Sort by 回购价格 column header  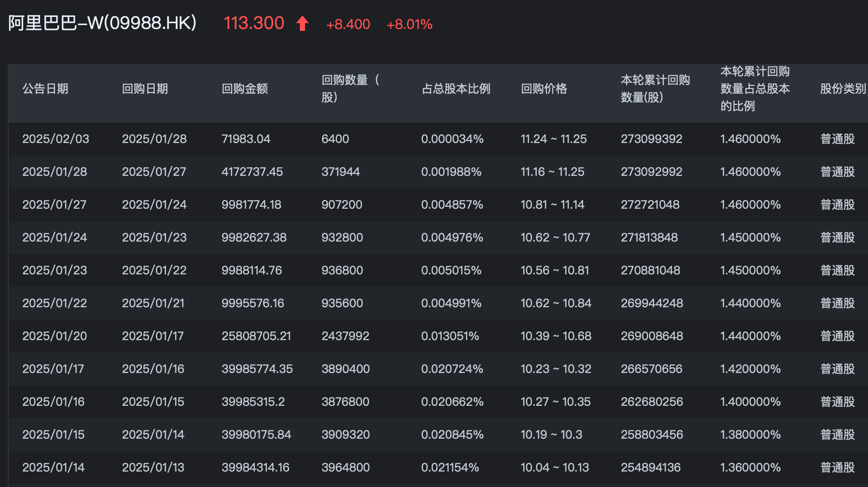[x=544, y=89]
